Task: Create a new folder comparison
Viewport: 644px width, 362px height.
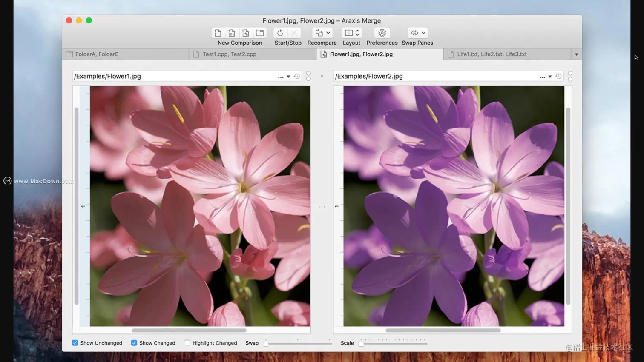Action: 260,33
